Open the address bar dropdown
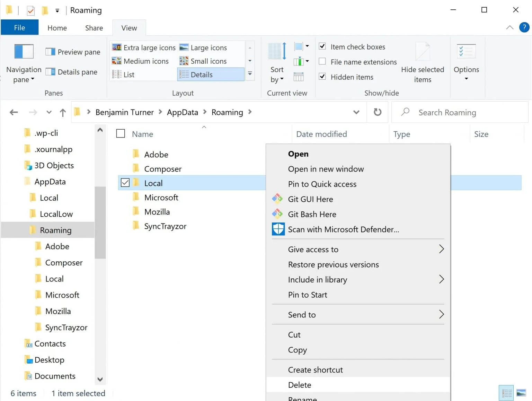The width and height of the screenshot is (532, 401). 356,112
